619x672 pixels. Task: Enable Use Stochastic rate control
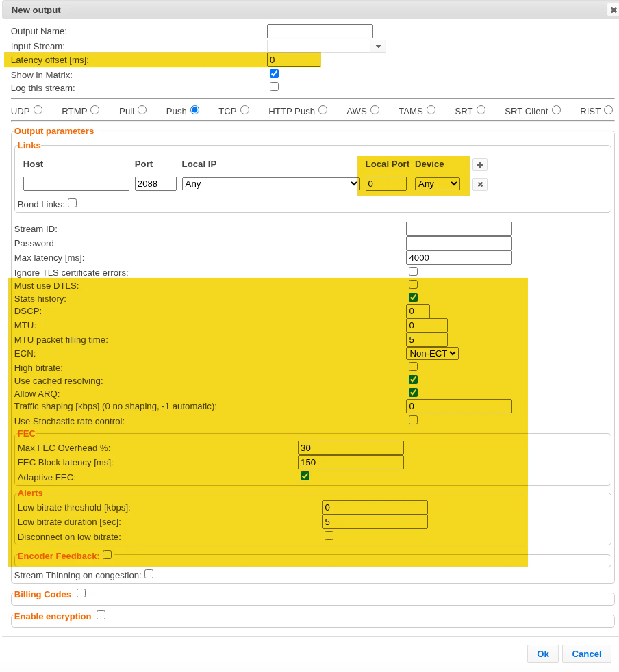tap(413, 420)
